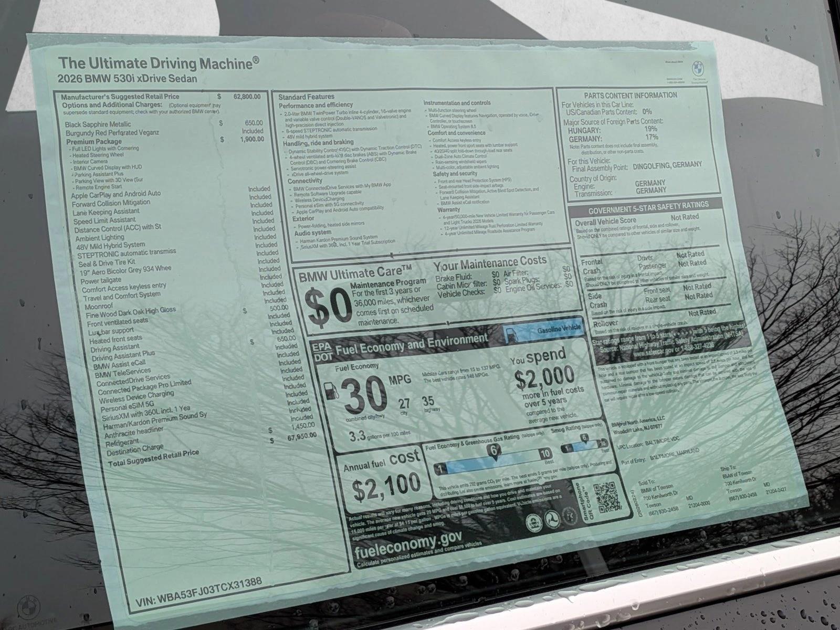The height and width of the screenshot is (630, 840).
Task: Click "DINGOLFING, GERMANY" assembly point
Action: [x=667, y=165]
